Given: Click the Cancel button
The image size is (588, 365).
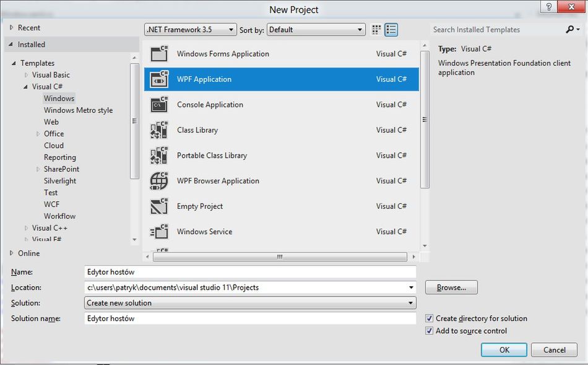Looking at the screenshot, I should (554, 350).
